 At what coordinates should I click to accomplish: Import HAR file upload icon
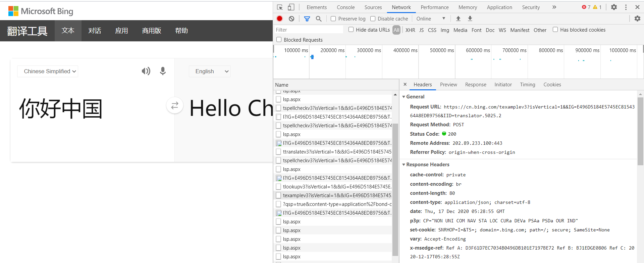pos(458,18)
